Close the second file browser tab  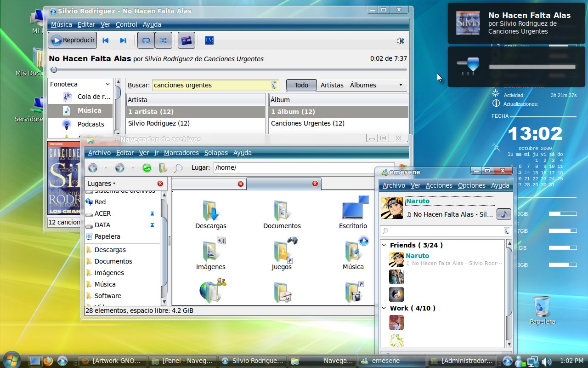315,184
